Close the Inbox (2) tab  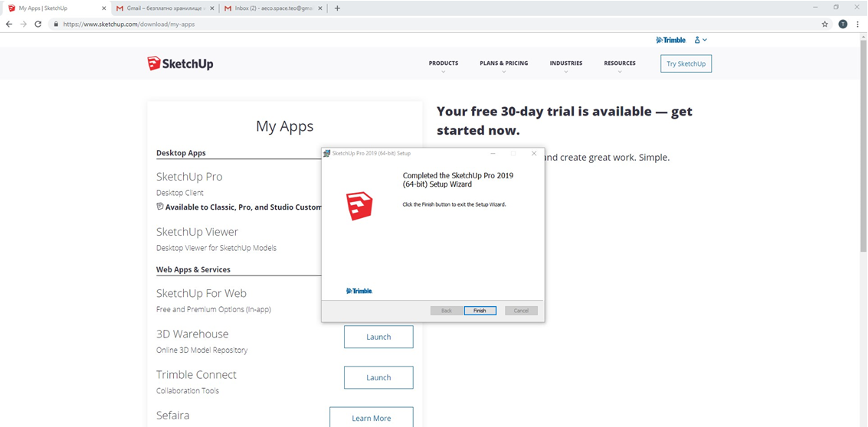coord(319,8)
